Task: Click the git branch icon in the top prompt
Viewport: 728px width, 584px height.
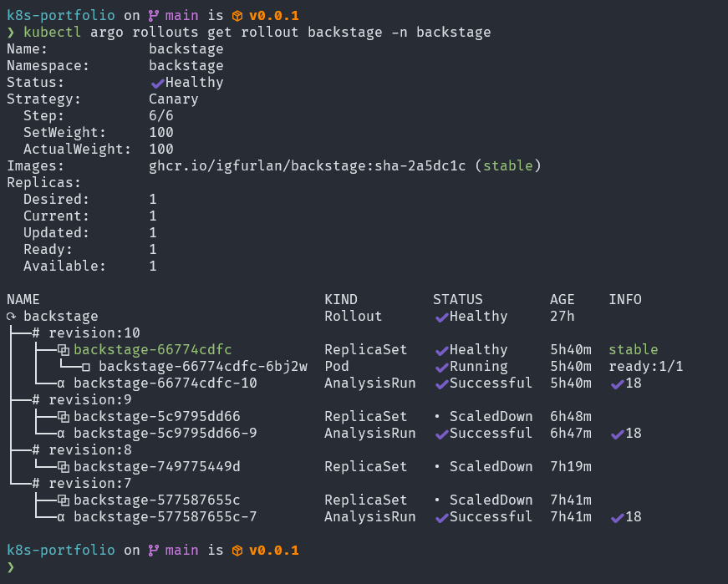Action: 153,16
